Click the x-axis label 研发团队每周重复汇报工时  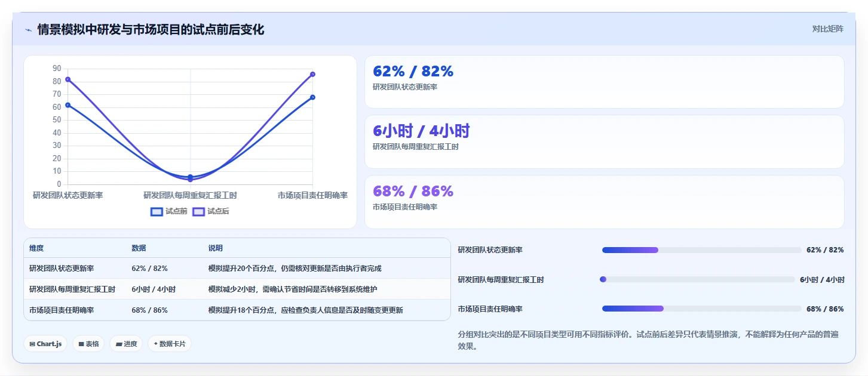[190, 196]
